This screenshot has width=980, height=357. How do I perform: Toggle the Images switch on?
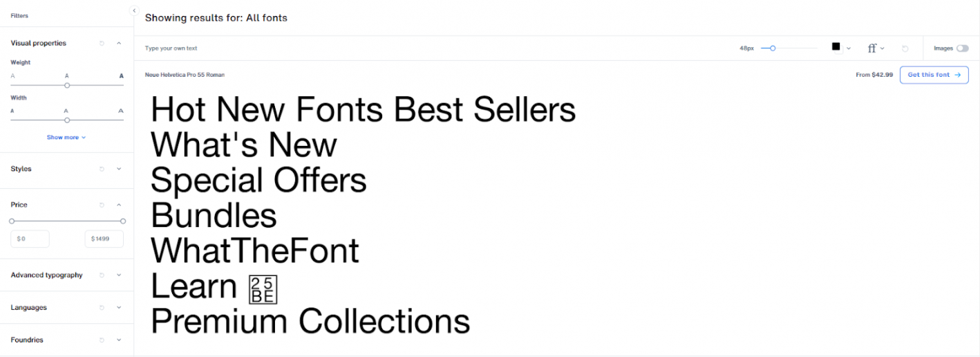[x=962, y=48]
